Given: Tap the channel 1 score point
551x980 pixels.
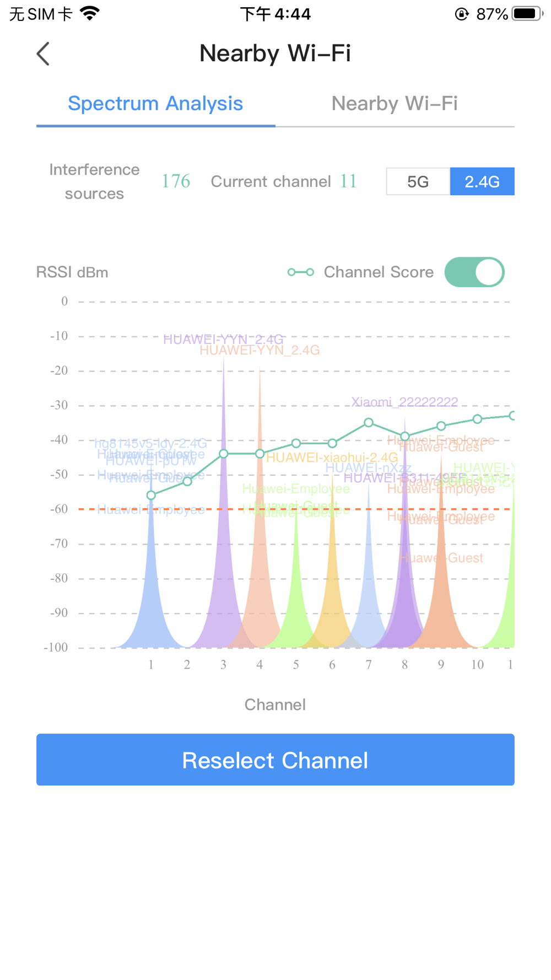Looking at the screenshot, I should coord(151,496).
